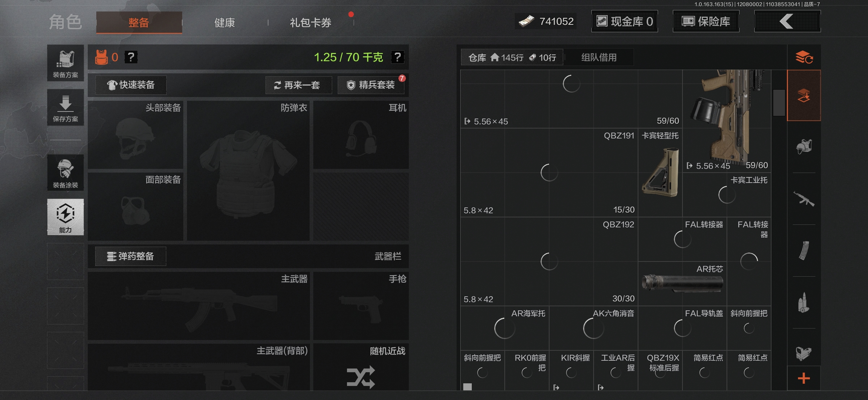This screenshot has height=400, width=868.
Task: Click the orange plus add icon
Action: (804, 378)
